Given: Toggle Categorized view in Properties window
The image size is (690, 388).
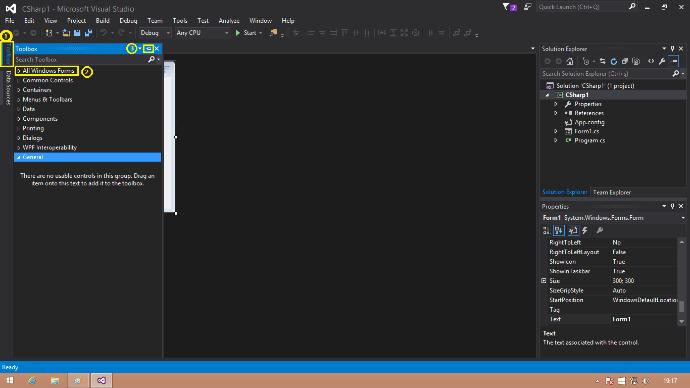Looking at the screenshot, I should [547, 231].
